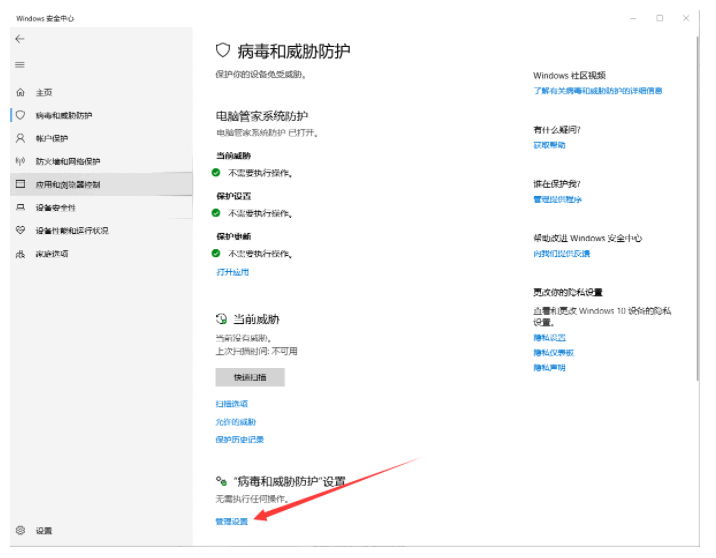
Task: Click the shield icon for 病毒和威胁防护
Action: point(20,115)
